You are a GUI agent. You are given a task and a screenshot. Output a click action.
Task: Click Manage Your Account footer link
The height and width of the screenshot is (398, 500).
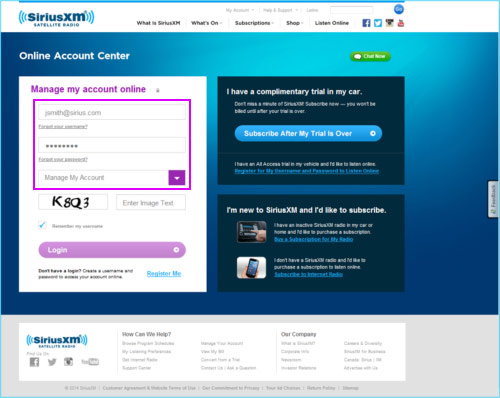[x=222, y=343]
